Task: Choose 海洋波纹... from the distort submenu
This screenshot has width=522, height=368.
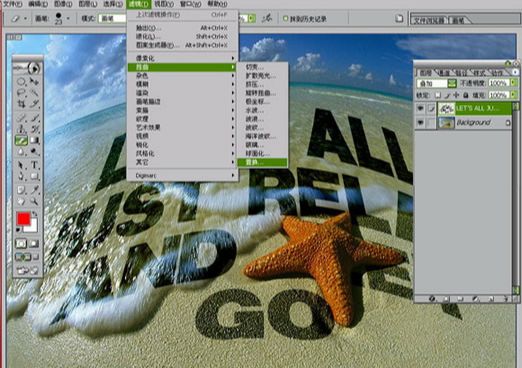Action: tap(262, 136)
